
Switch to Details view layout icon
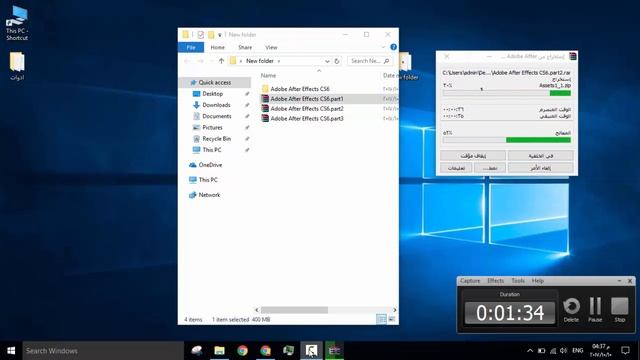[381, 320]
